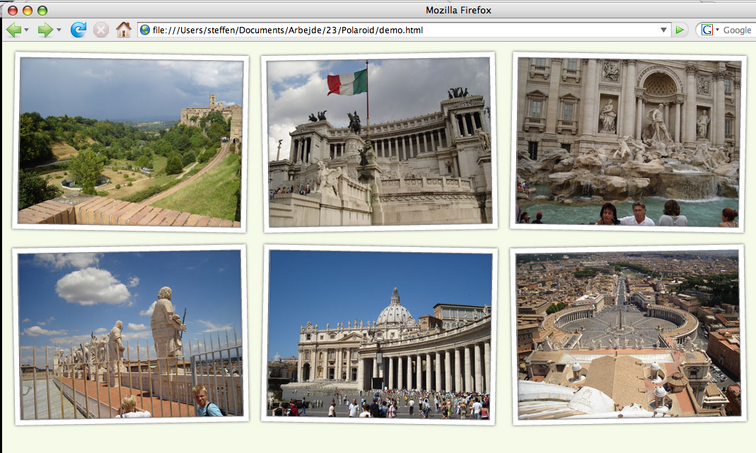
Task: Open the Trevi Fountain photo
Action: pyautogui.click(x=627, y=140)
